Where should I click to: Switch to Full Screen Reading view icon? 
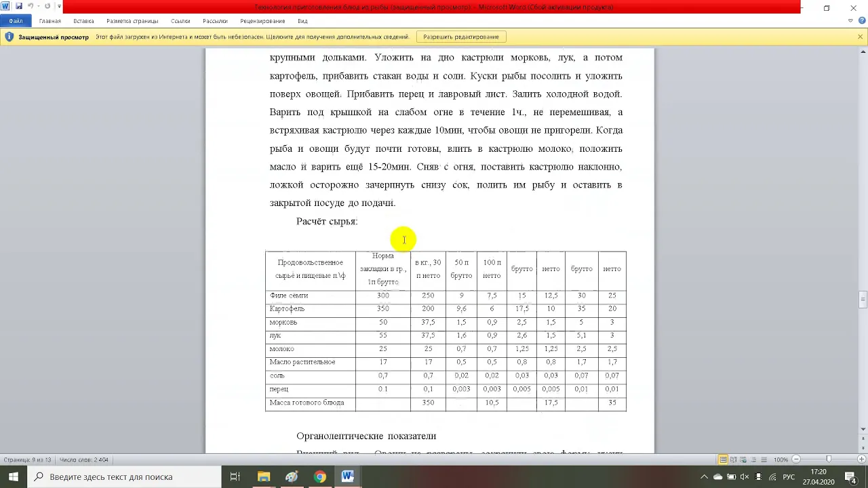pos(733,460)
